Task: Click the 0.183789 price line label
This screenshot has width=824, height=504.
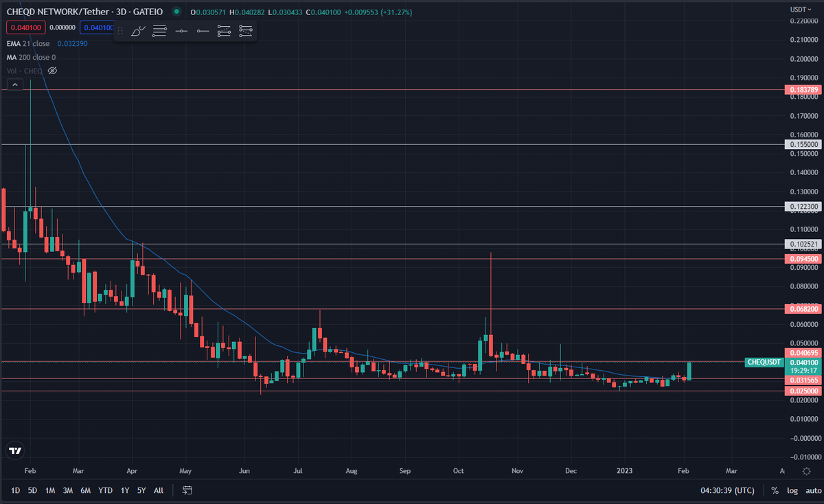Action: click(x=802, y=90)
